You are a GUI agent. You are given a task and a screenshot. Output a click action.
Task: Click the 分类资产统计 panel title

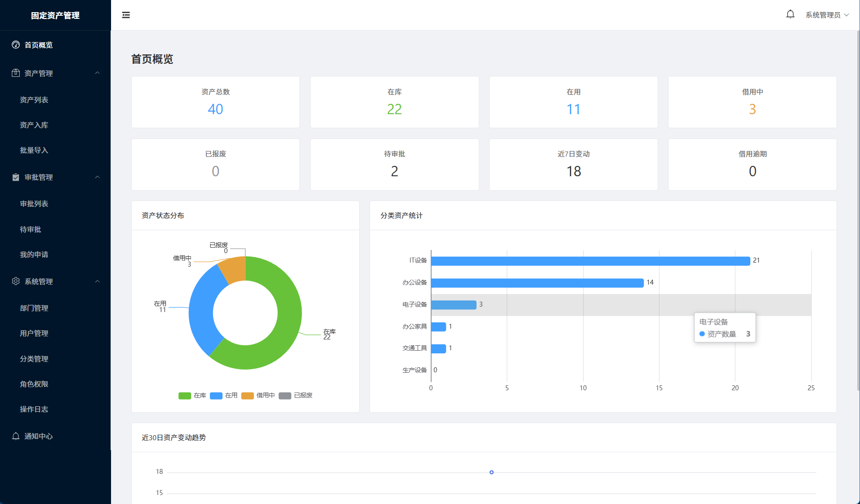[401, 215]
